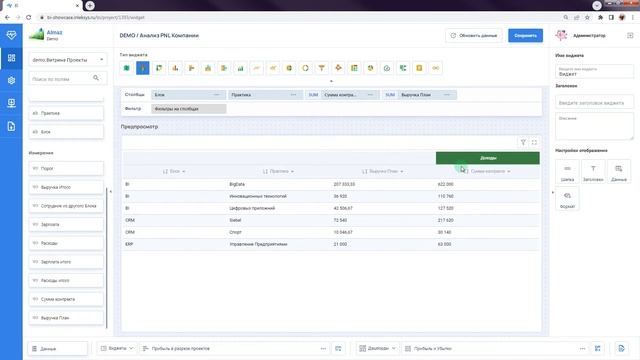
Task: Click the logout icon next to Администратор
Action: [630, 36]
